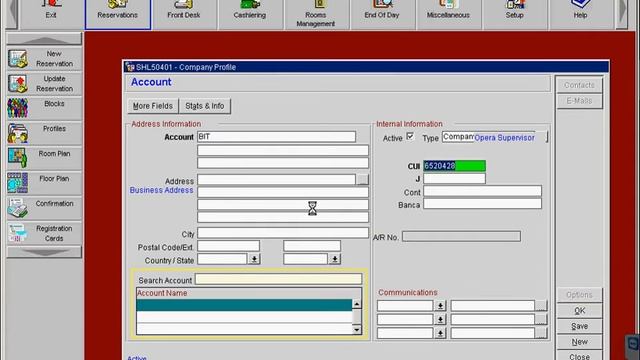Click the Account name field containing BIT
Image resolution: width=640 pixels, height=360 pixels.
[x=276, y=137]
